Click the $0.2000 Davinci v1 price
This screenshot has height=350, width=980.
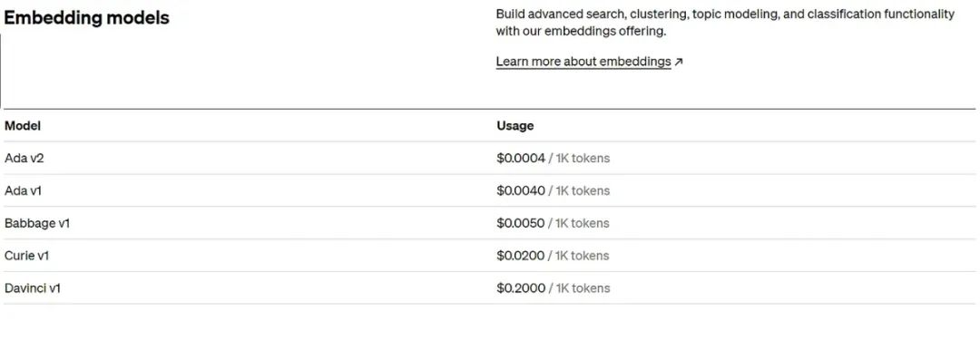(521, 288)
